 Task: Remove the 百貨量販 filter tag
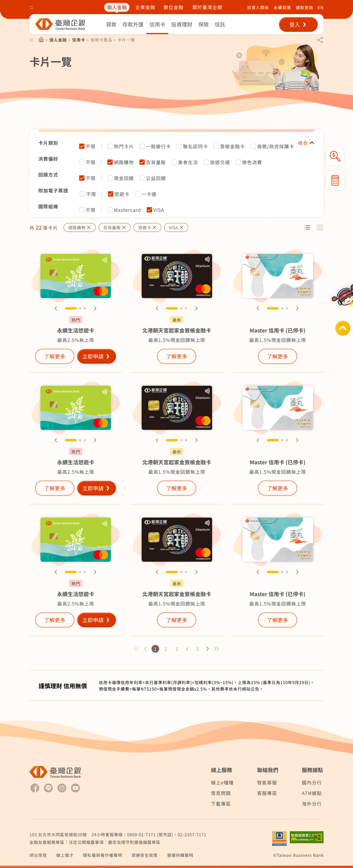coord(124,227)
